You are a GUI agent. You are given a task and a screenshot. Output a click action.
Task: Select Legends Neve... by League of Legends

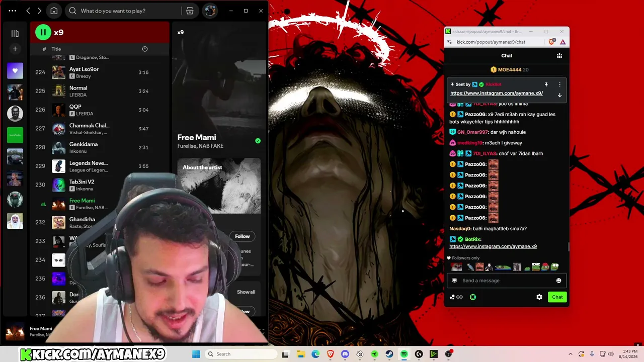click(x=100, y=166)
